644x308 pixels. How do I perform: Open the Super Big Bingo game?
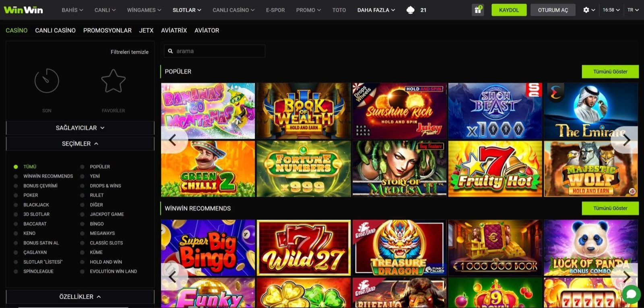[x=208, y=248]
